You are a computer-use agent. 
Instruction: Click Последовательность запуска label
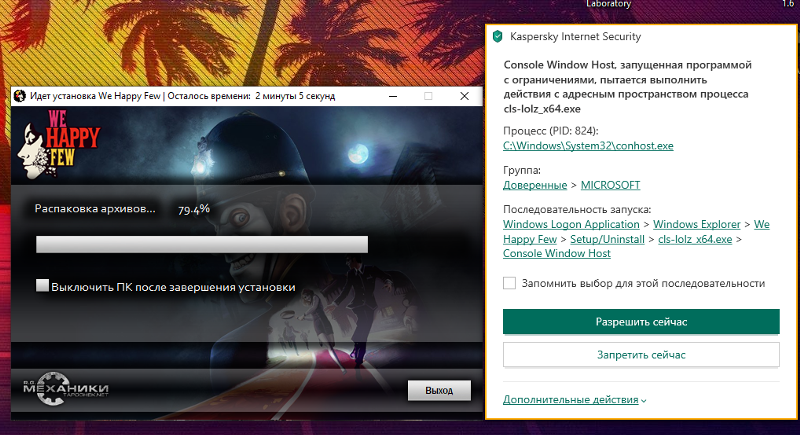[577, 210]
